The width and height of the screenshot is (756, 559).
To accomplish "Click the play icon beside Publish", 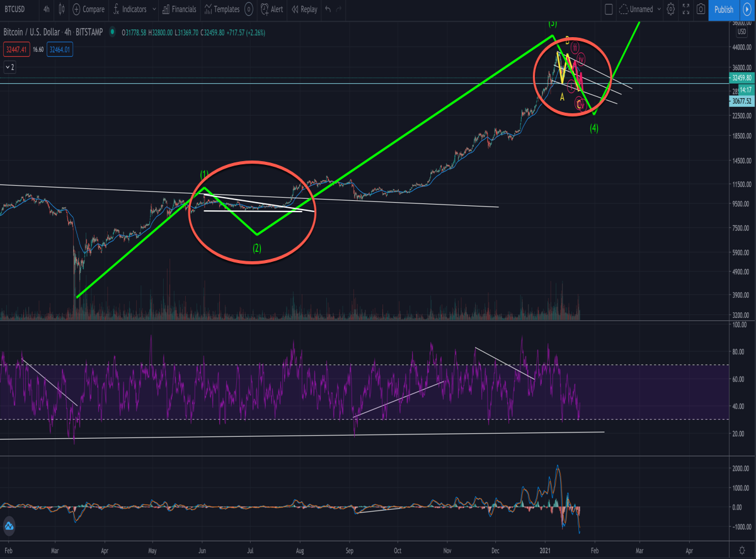I will pos(747,9).
